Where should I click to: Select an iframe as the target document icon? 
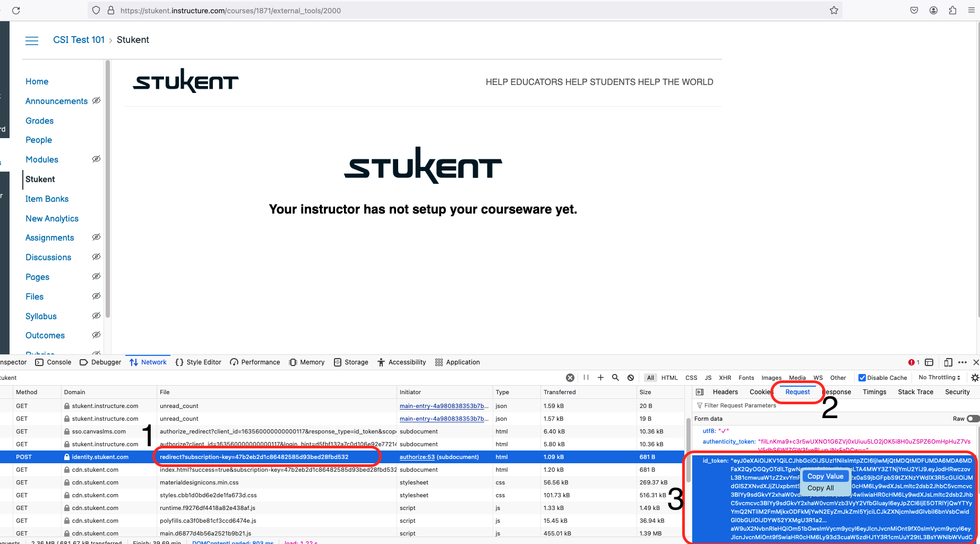click(929, 362)
